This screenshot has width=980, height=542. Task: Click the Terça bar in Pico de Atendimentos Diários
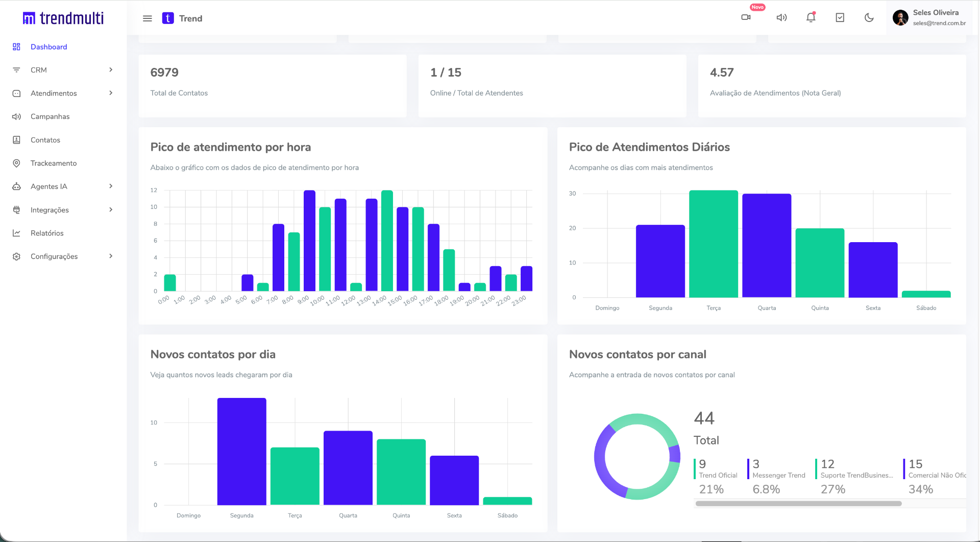pos(714,244)
